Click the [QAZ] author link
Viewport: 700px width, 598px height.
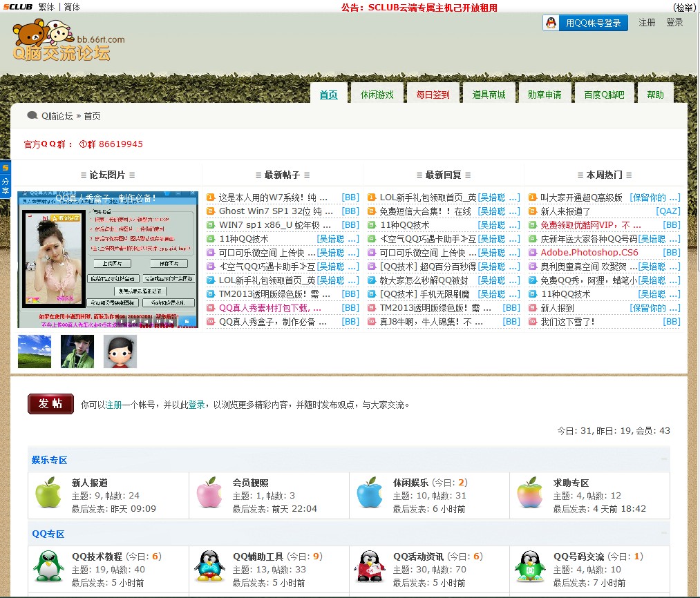(668, 211)
